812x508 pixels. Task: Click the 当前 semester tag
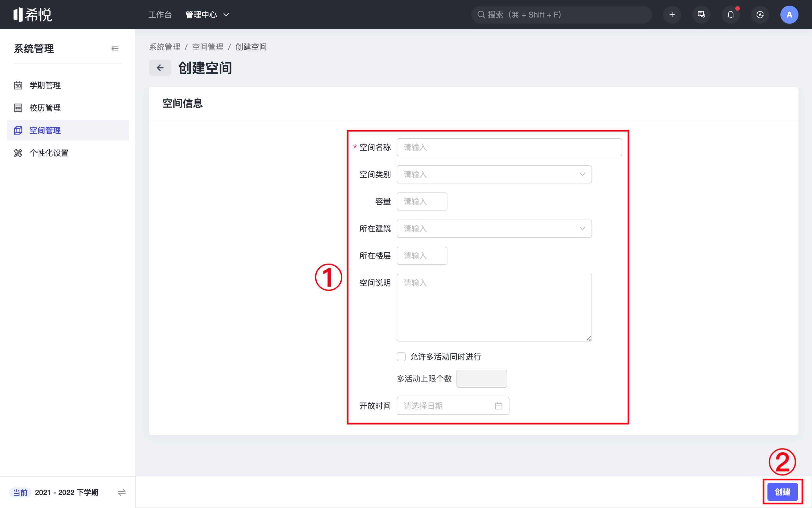coord(20,492)
